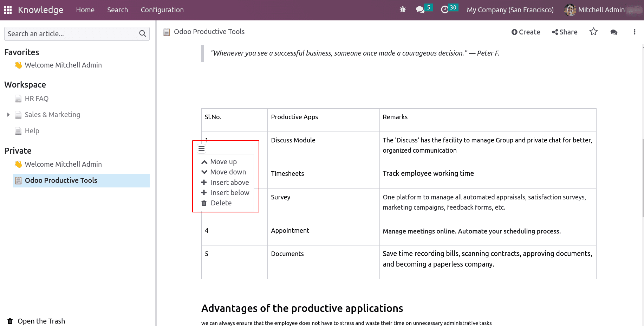The image size is (644, 326).
Task: Click the debug bug icon
Action: [x=403, y=10]
